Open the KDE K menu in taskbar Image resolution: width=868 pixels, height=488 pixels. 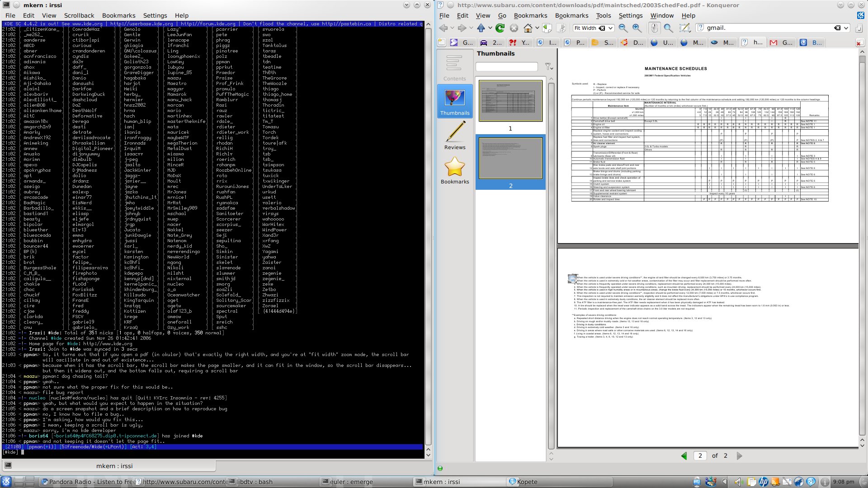6,482
